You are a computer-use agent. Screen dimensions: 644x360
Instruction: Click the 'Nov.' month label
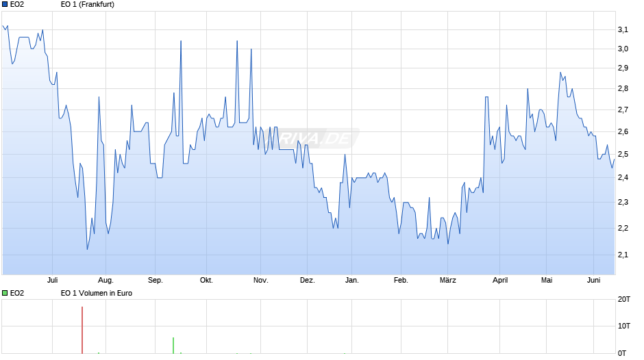(261, 281)
